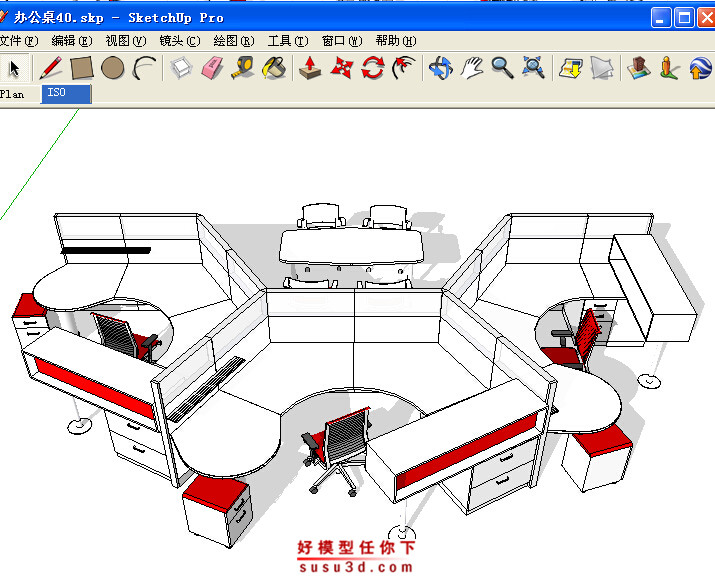
Task: Click the Make Component icon
Action: [x=181, y=68]
